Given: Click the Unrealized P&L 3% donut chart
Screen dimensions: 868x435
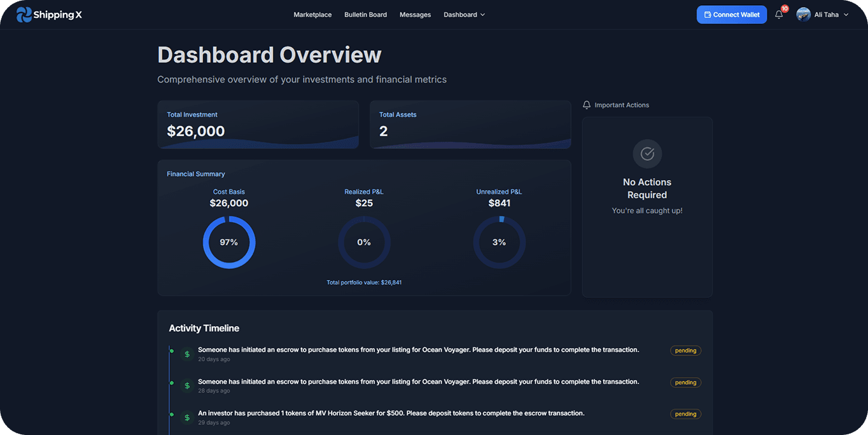Looking at the screenshot, I should click(x=499, y=242).
